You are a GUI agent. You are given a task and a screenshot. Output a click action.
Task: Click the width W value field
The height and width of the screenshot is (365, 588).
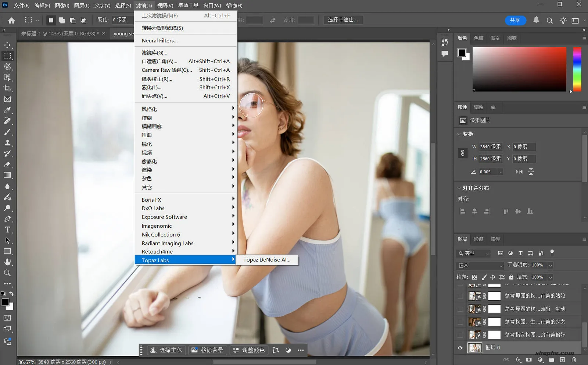(x=490, y=146)
